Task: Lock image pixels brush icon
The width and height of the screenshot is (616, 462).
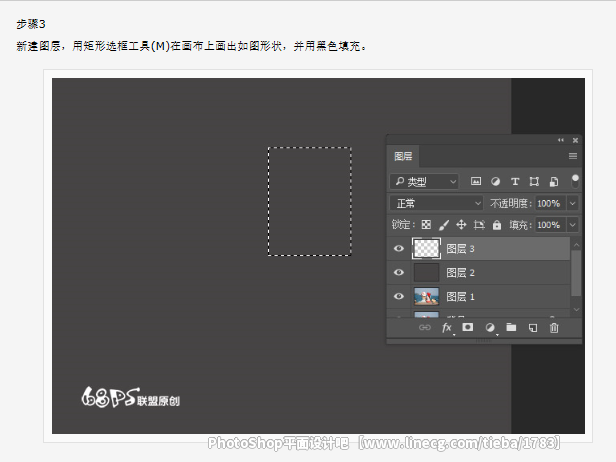Action: pos(444,225)
